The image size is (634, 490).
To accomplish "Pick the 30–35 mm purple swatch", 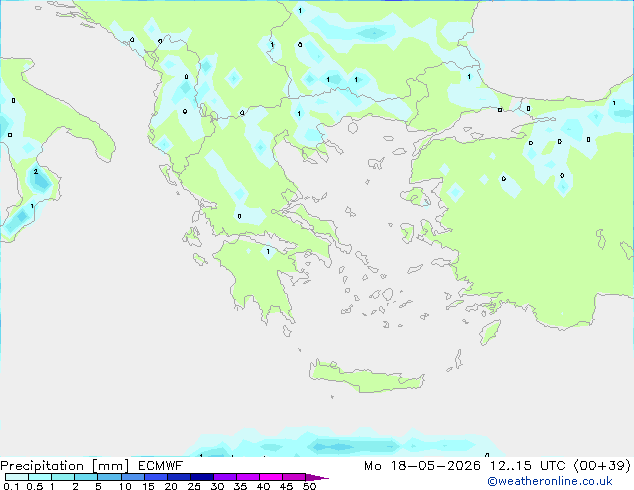I will (225, 477).
